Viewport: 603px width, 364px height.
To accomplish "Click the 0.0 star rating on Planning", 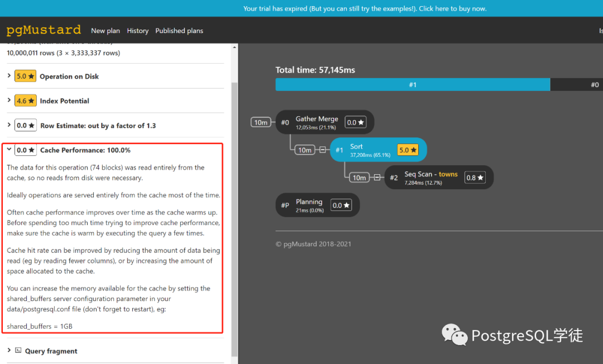I will pyautogui.click(x=341, y=205).
